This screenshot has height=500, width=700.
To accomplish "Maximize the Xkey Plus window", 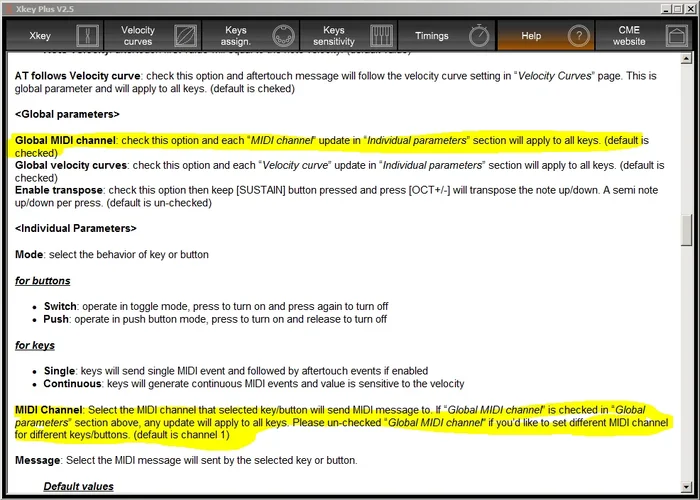I will [677, 8].
